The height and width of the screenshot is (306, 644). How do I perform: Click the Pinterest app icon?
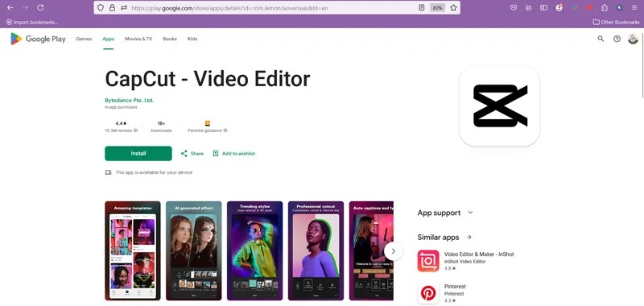pyautogui.click(x=428, y=293)
